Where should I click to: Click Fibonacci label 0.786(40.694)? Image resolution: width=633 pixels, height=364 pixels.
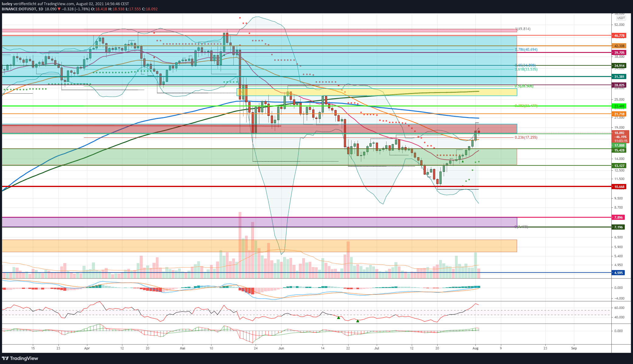(x=526, y=50)
